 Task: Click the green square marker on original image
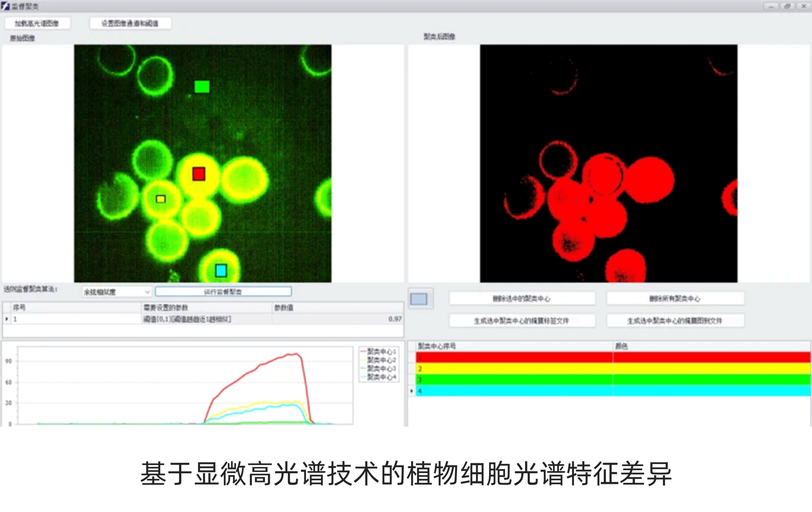pyautogui.click(x=202, y=87)
